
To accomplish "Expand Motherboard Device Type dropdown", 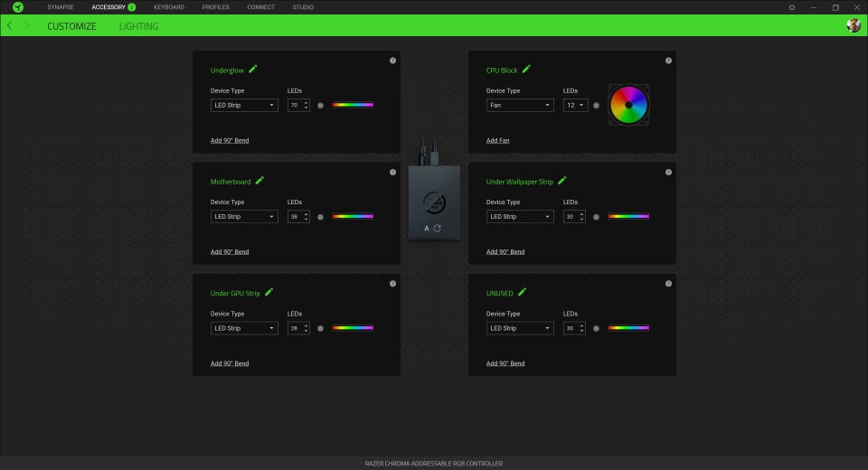I will 244,216.
